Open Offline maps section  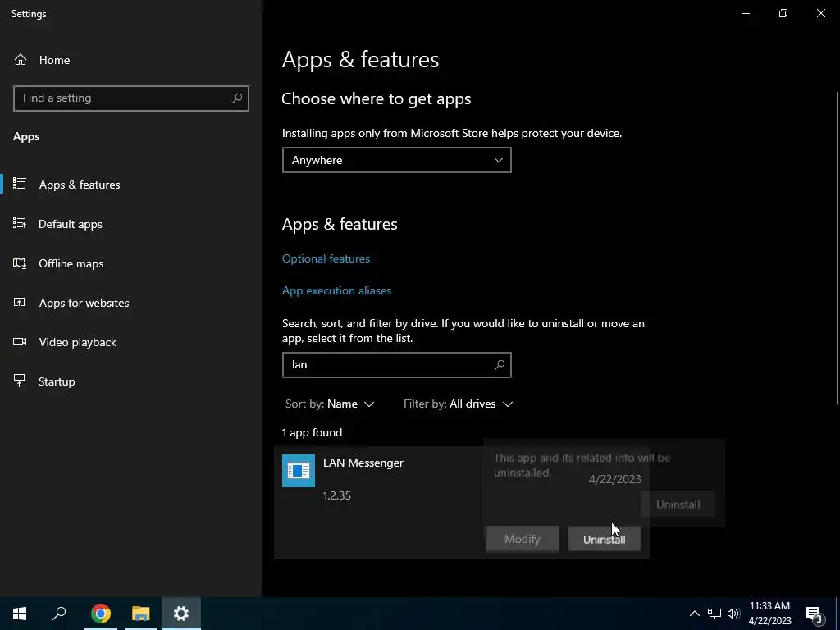(x=71, y=263)
